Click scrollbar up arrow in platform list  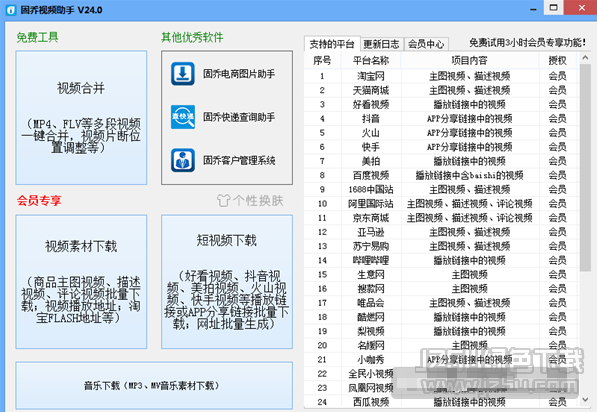point(585,58)
